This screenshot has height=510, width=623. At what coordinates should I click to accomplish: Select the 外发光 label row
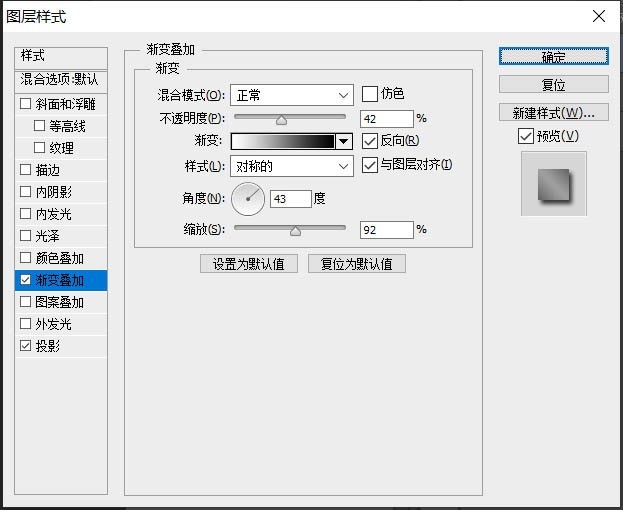(x=61, y=324)
